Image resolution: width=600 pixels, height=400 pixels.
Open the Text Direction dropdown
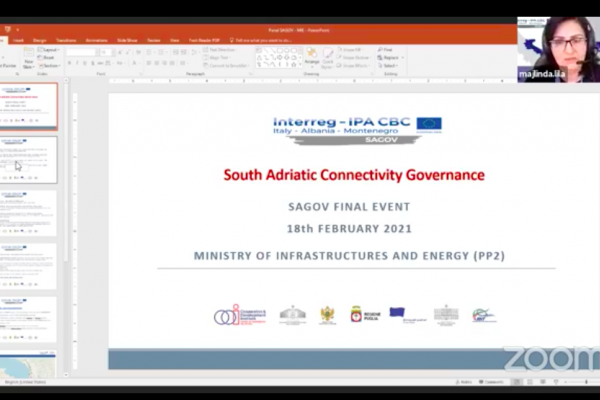point(220,50)
